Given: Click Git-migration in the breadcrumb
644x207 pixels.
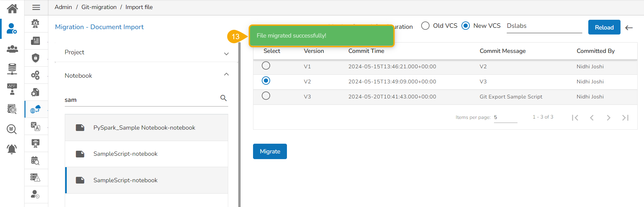Looking at the screenshot, I should click(99, 7).
